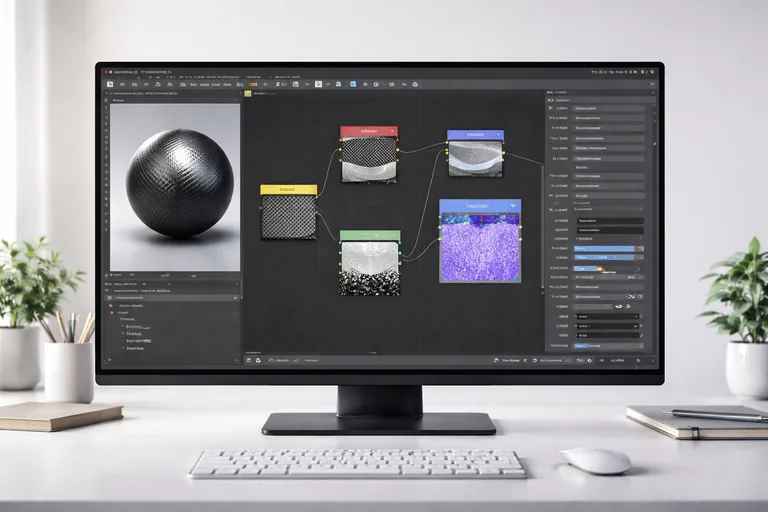Select the yellow-header node title bar
This screenshot has width=768, height=512.
click(288, 190)
